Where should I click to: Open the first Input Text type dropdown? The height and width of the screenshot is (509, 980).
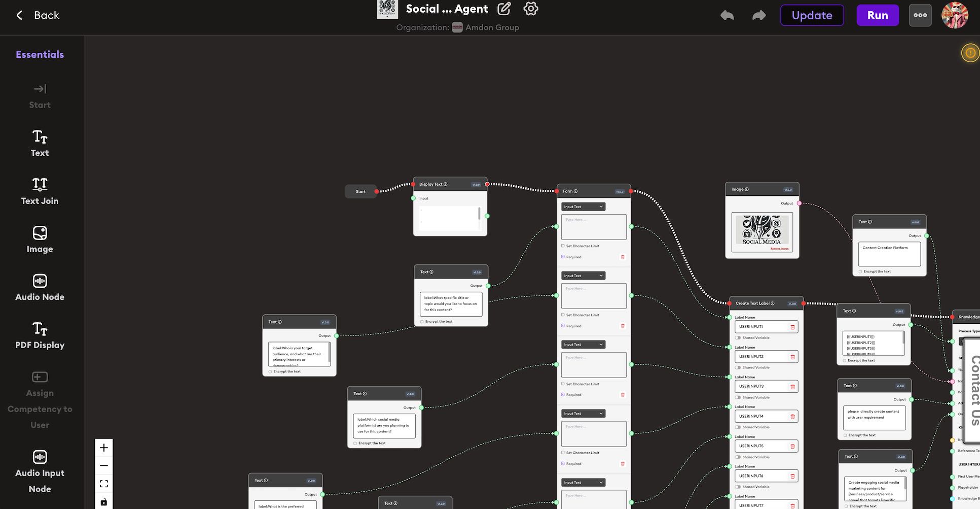[x=583, y=207]
